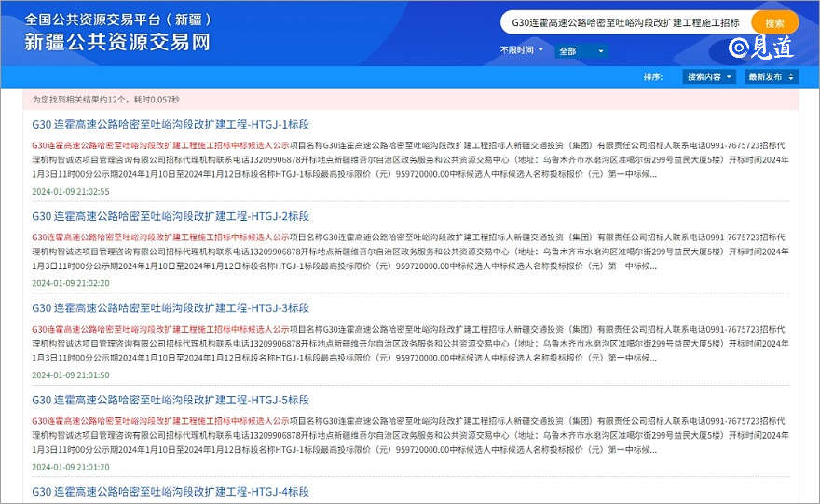Open the 不限时间 time filter dropdown
The width and height of the screenshot is (820, 504).
(x=522, y=50)
